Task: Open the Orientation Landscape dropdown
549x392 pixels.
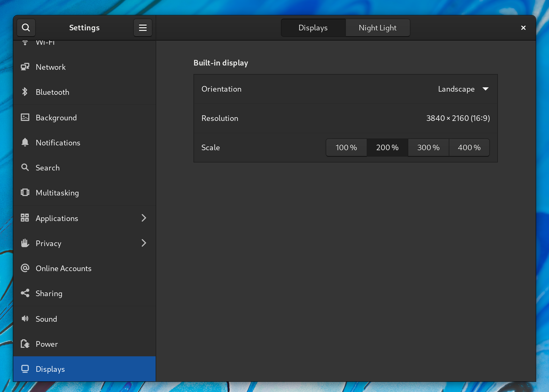Action: (463, 89)
